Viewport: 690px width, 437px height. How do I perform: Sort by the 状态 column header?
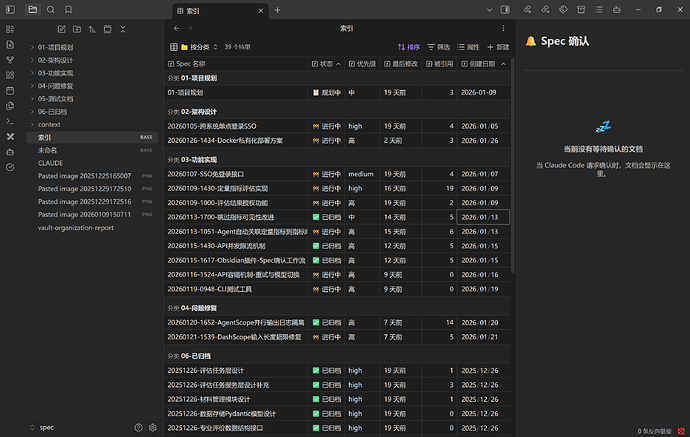(x=326, y=64)
